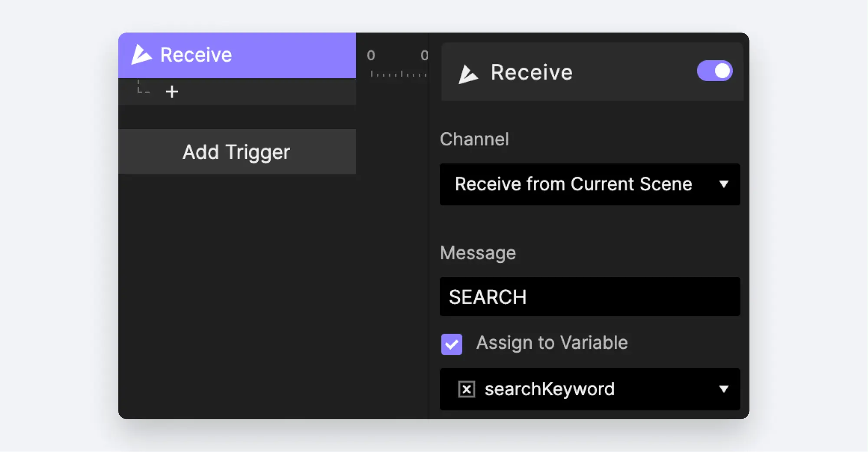
Task: Click the Channel label
Action: tap(474, 139)
